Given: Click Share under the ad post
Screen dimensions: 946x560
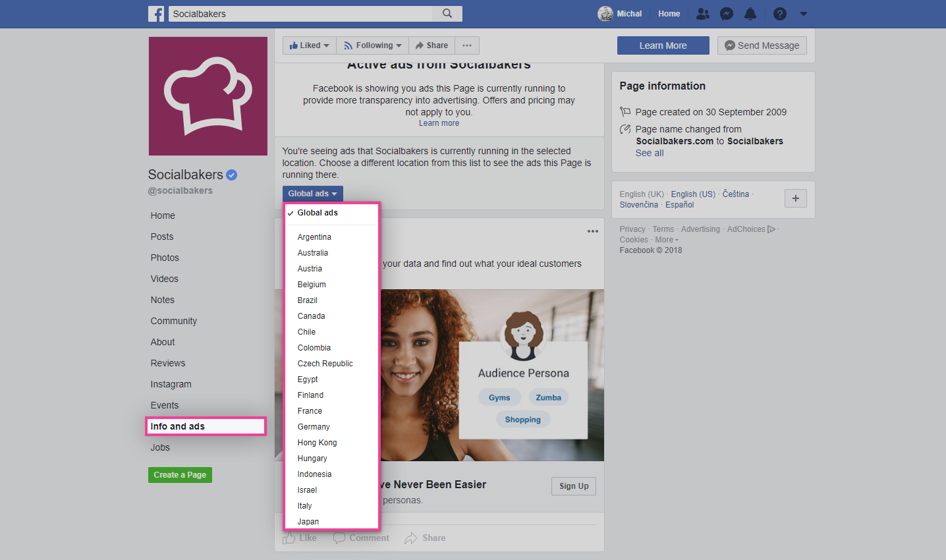Looking at the screenshot, I should click(425, 538).
